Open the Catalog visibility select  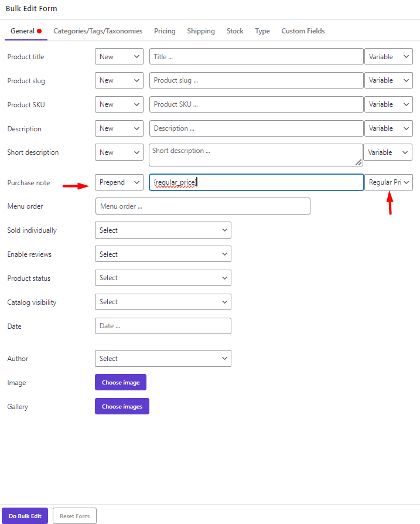coord(163,302)
